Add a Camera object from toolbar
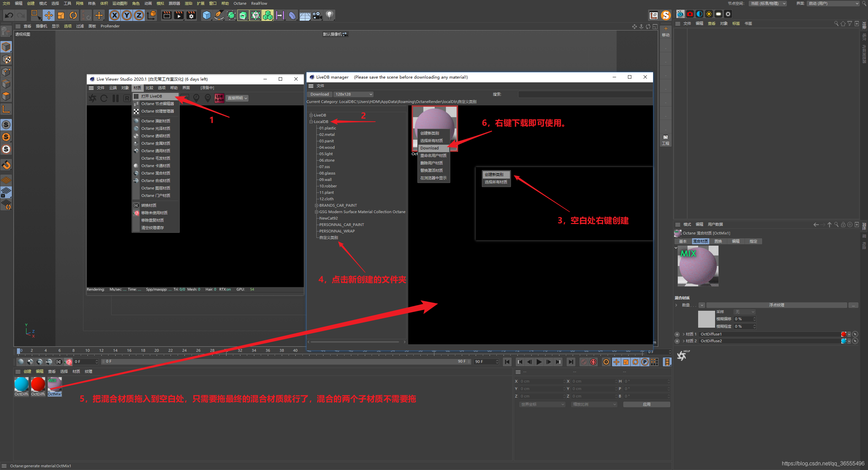 [x=317, y=15]
